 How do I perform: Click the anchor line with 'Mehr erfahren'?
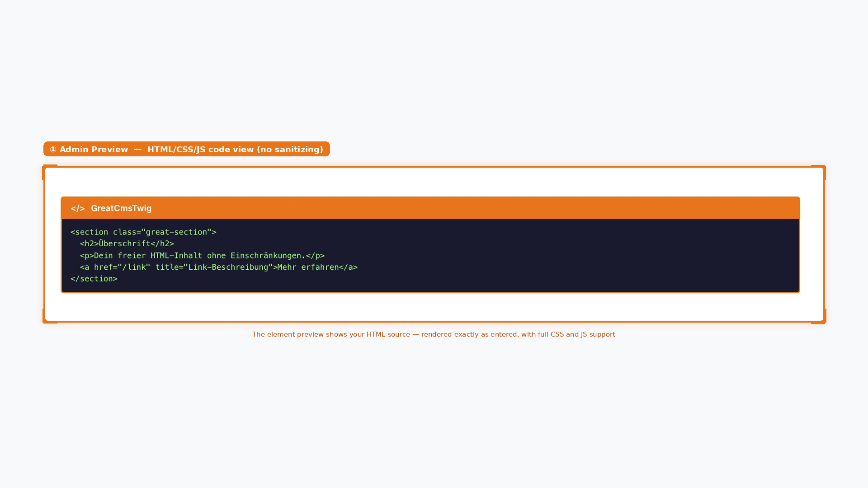[x=219, y=267]
